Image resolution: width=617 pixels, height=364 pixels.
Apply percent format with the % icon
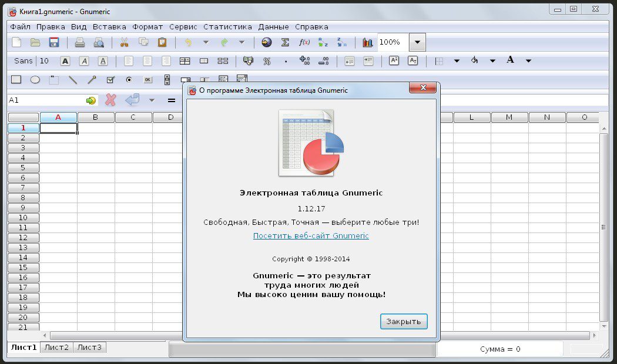[x=267, y=61]
